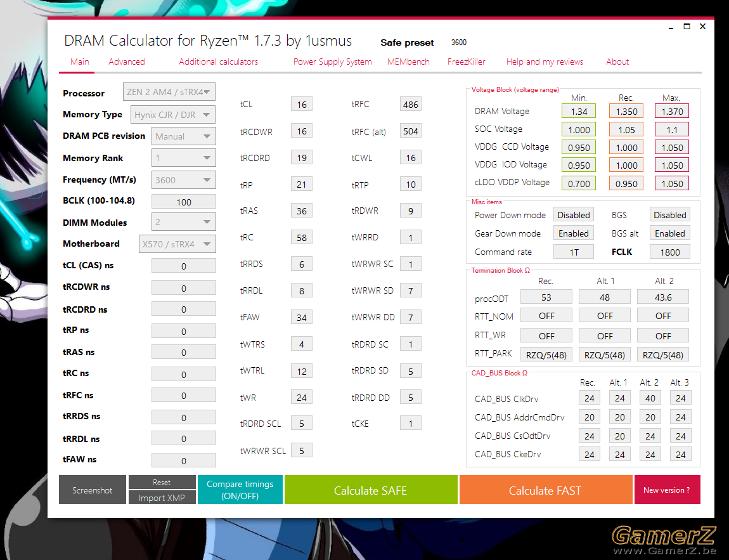Click the DRAM Voltage Max. value 1.370
The image size is (729, 560).
[x=672, y=111]
